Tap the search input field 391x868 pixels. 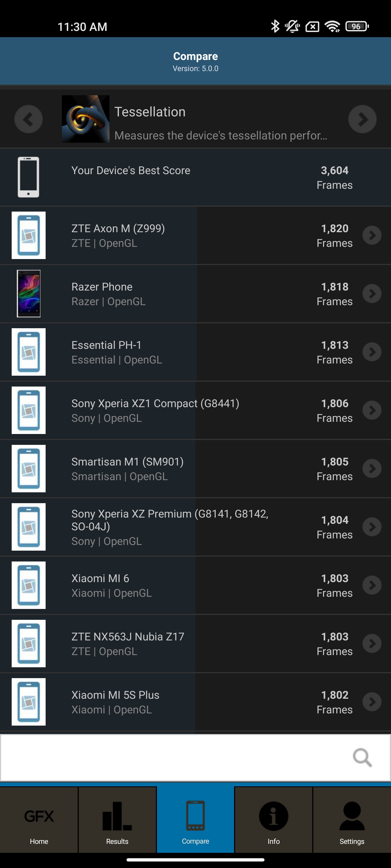tap(175, 758)
